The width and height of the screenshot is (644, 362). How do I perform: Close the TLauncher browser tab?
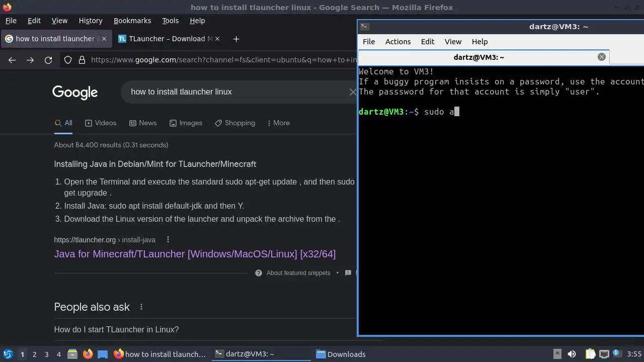(217, 39)
